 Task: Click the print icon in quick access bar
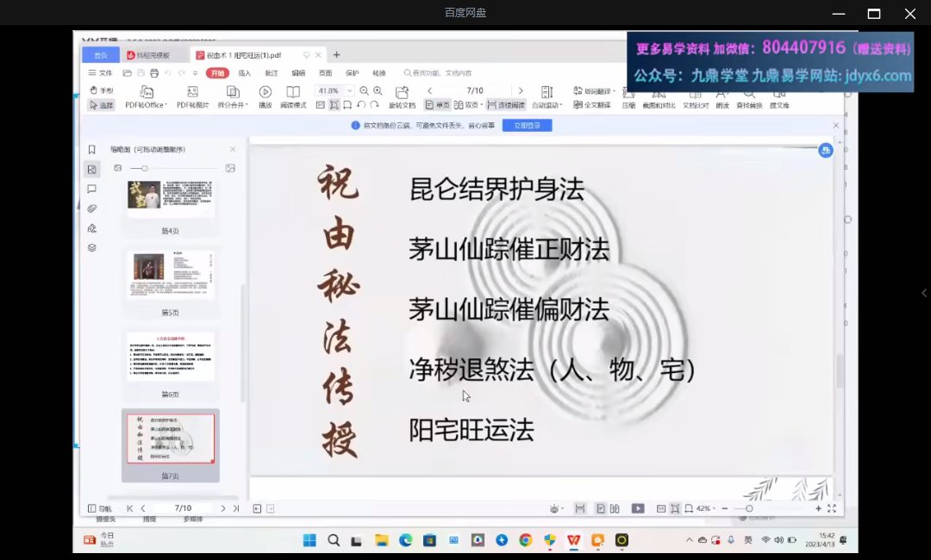coord(154,73)
